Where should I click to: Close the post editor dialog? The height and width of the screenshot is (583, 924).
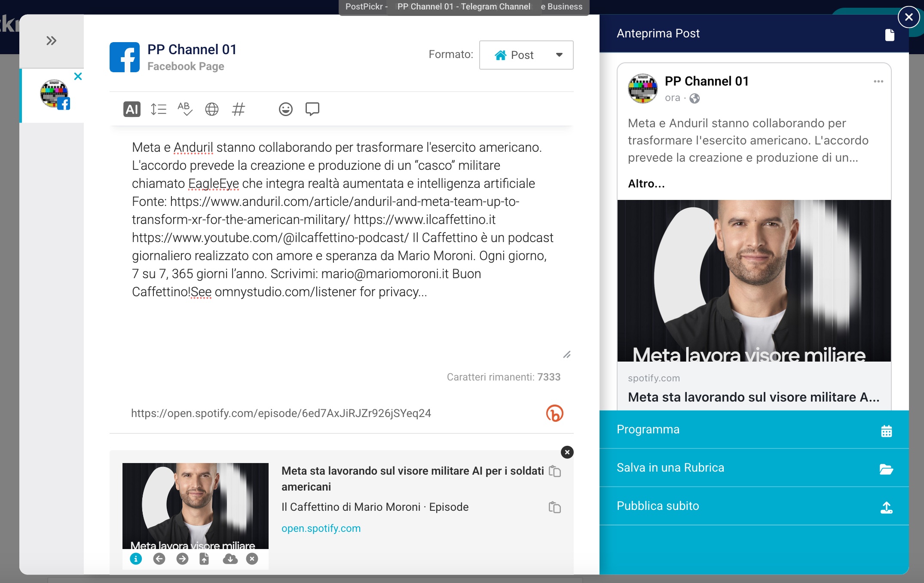(x=909, y=17)
